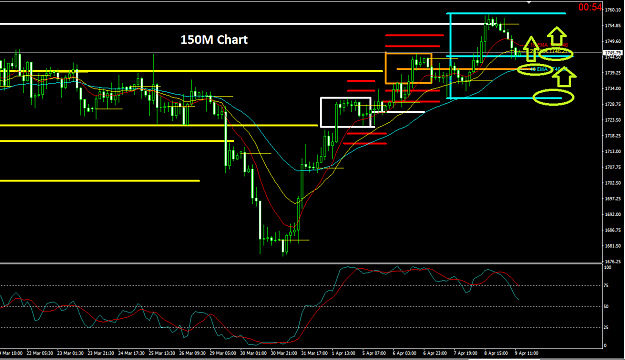Viewport: 625px width, 360px height.
Task: Click the 1681.50 price axis label
Action: tap(613, 246)
